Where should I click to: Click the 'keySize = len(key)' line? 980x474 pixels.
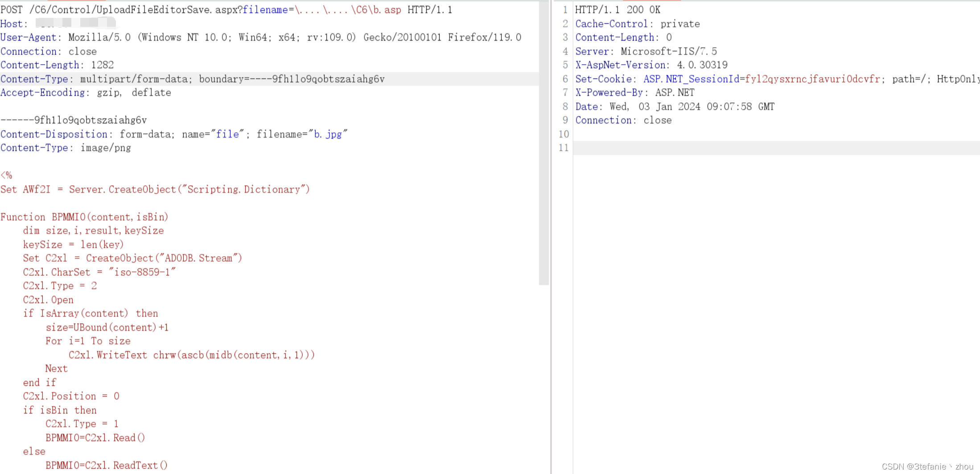coord(74,245)
